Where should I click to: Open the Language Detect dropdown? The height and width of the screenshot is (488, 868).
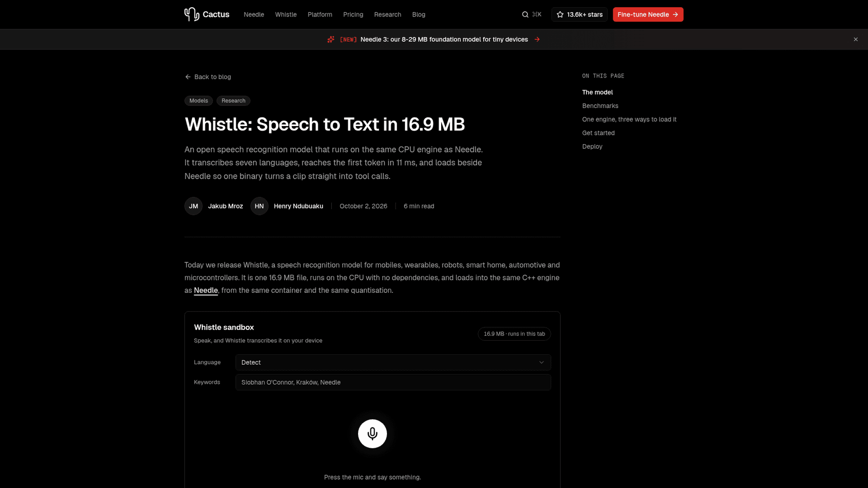(393, 363)
